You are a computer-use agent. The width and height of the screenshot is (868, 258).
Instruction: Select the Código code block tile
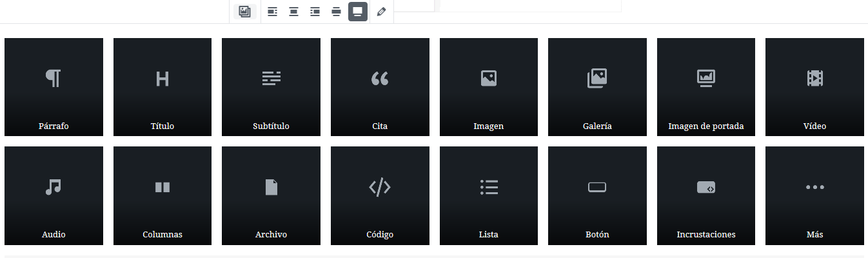pyautogui.click(x=380, y=195)
